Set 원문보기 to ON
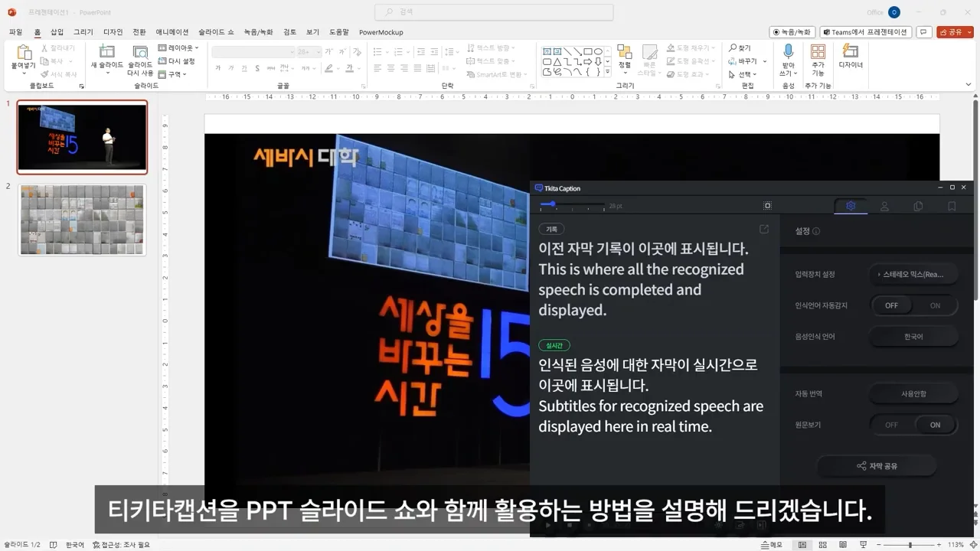This screenshot has width=980, height=551. point(935,425)
